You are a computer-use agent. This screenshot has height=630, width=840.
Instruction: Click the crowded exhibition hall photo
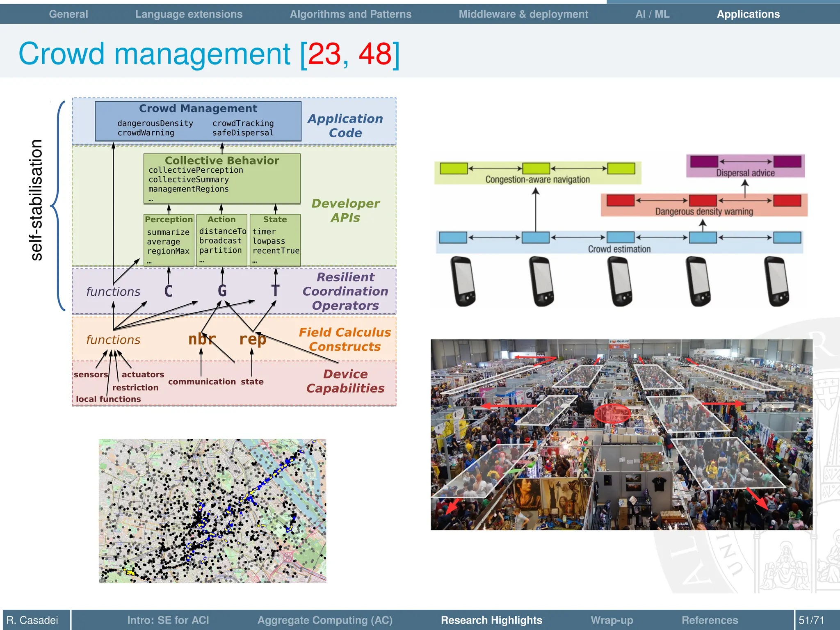621,434
